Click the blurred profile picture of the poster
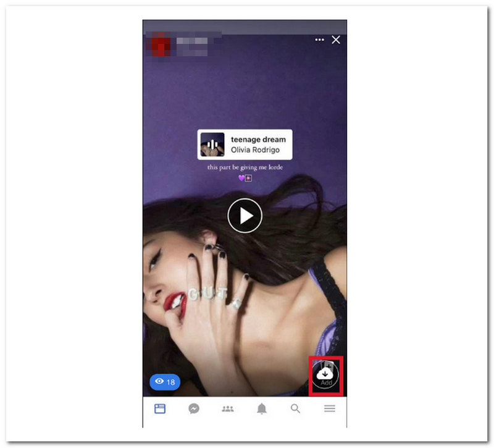The height and width of the screenshot is (448, 494). coord(161,44)
